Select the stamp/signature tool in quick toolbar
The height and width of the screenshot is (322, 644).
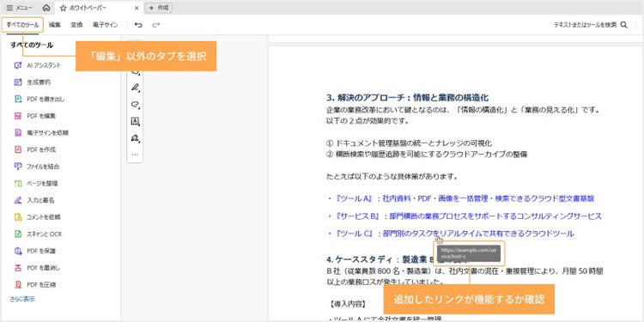(135, 138)
